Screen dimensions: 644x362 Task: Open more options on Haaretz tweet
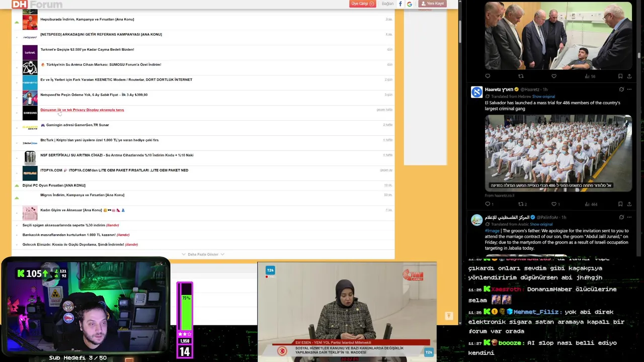click(x=629, y=89)
